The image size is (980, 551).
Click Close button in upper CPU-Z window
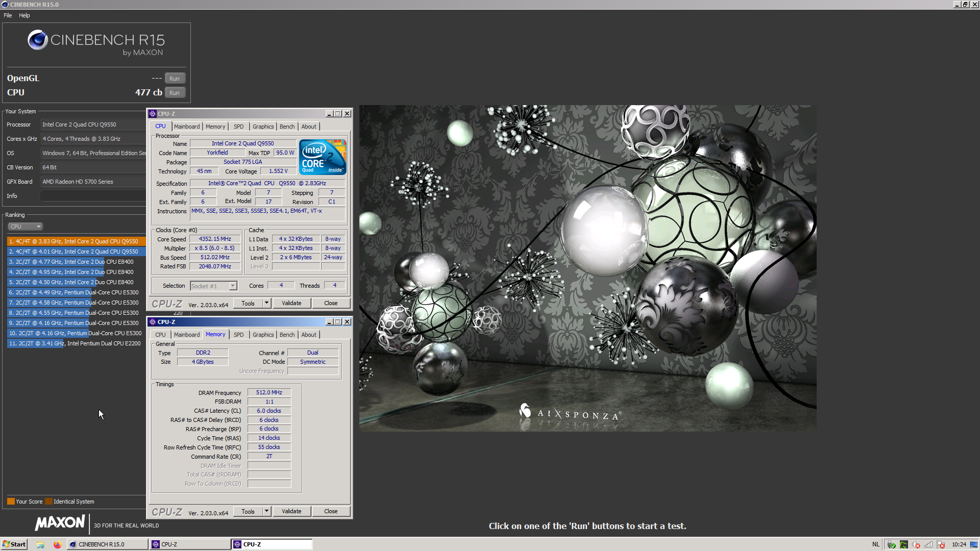(331, 303)
